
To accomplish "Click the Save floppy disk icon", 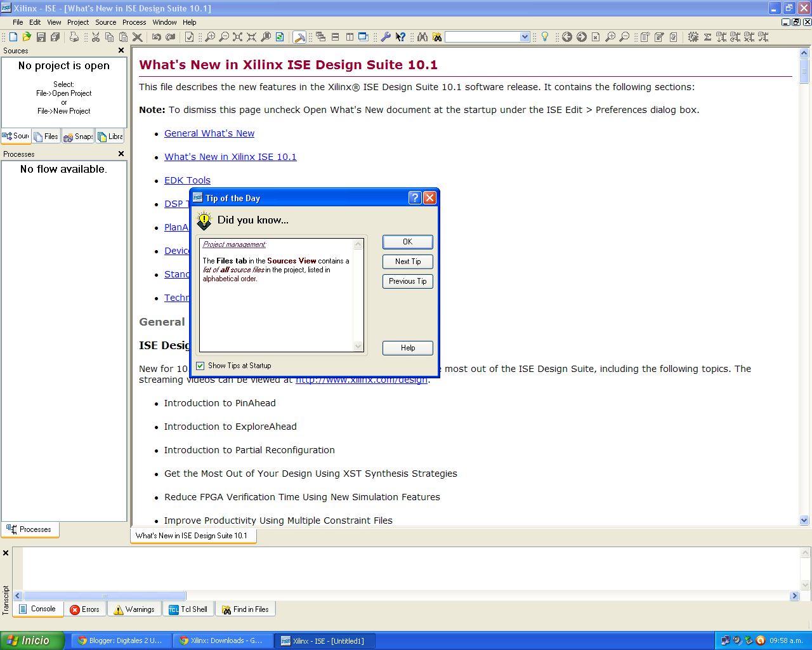I will tap(41, 37).
